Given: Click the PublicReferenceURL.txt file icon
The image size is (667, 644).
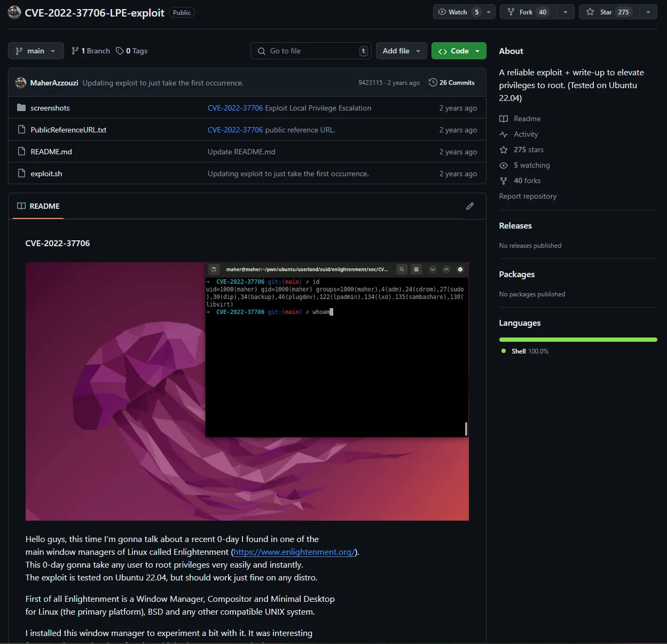Looking at the screenshot, I should pos(21,130).
